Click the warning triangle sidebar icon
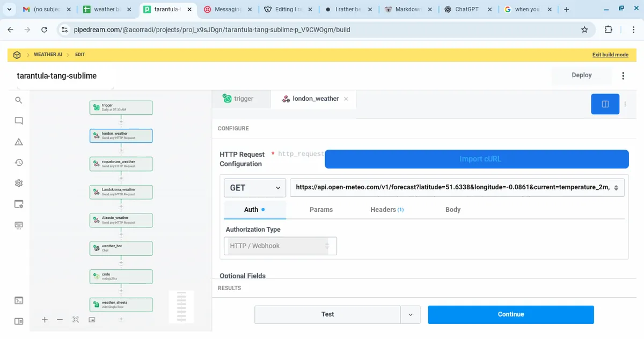This screenshot has height=339, width=644. click(19, 142)
